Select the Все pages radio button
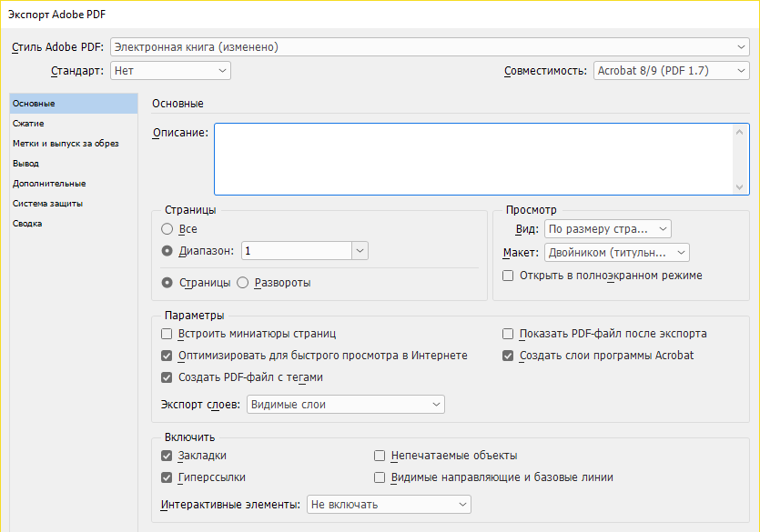 point(167,229)
